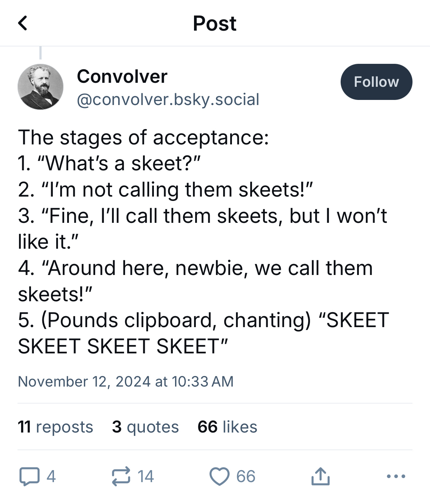Open the @convolver.bsky.social handle link
This screenshot has width=430, height=504.
pos(168,100)
